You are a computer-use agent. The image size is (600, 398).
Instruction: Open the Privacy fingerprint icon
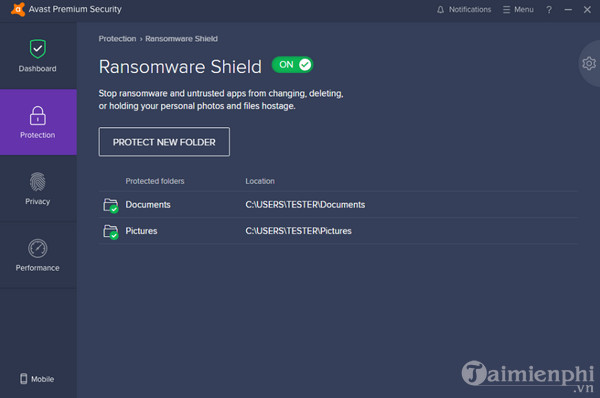38,182
